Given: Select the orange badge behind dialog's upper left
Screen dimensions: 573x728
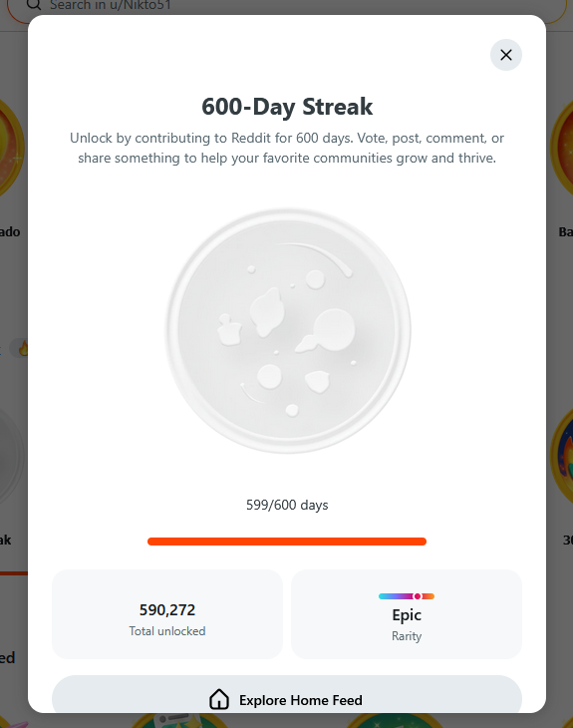Looking at the screenshot, I should [12, 149].
